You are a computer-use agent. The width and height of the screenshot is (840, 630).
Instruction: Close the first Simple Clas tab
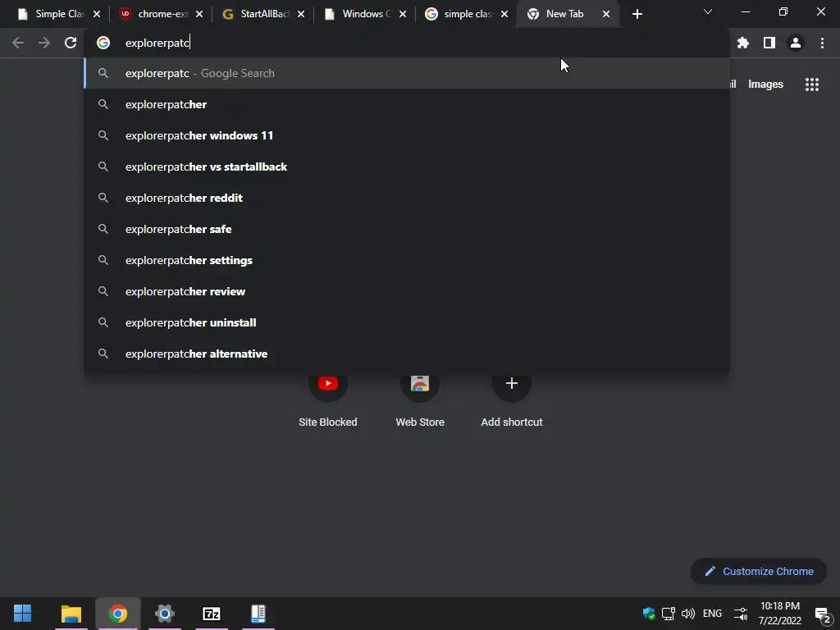click(x=97, y=15)
